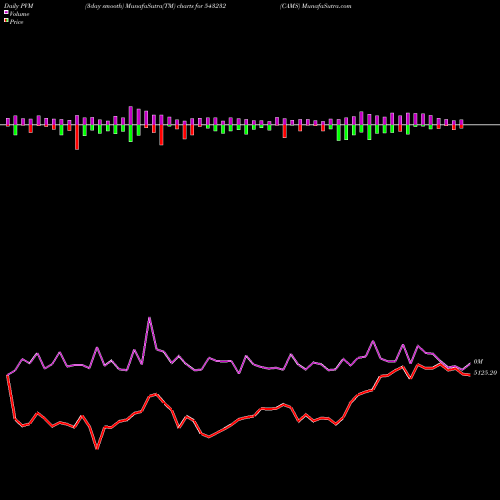Click the '5125.20' price value label
Viewport: 500px width, 500px height.
point(485,373)
